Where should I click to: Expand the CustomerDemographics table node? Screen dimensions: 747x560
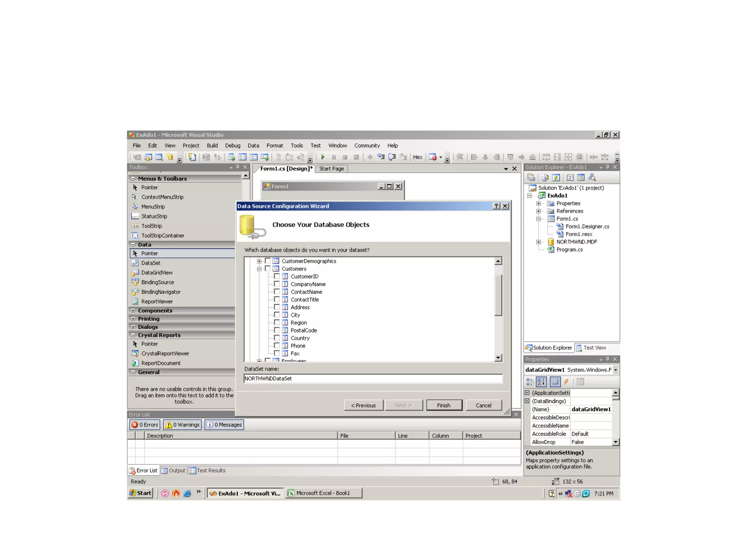259,261
